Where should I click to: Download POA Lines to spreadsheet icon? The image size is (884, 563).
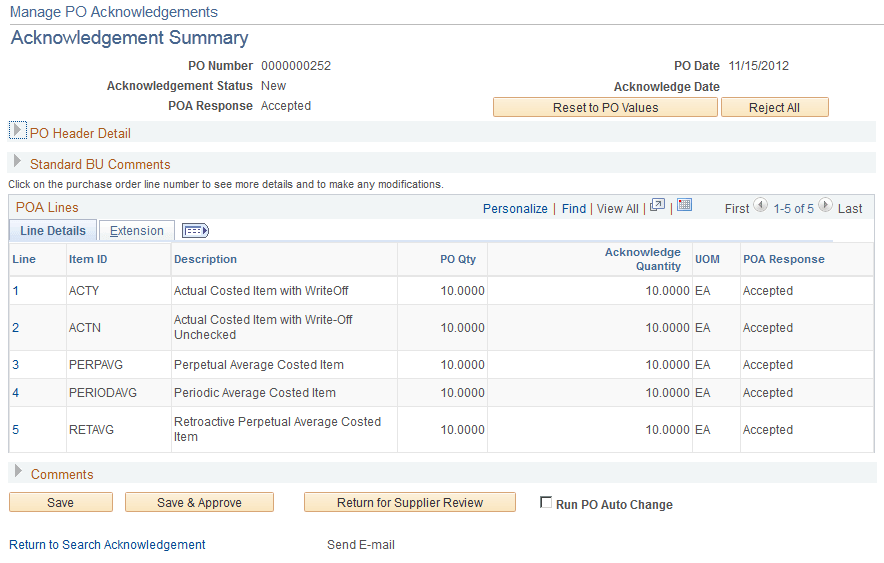coord(684,205)
